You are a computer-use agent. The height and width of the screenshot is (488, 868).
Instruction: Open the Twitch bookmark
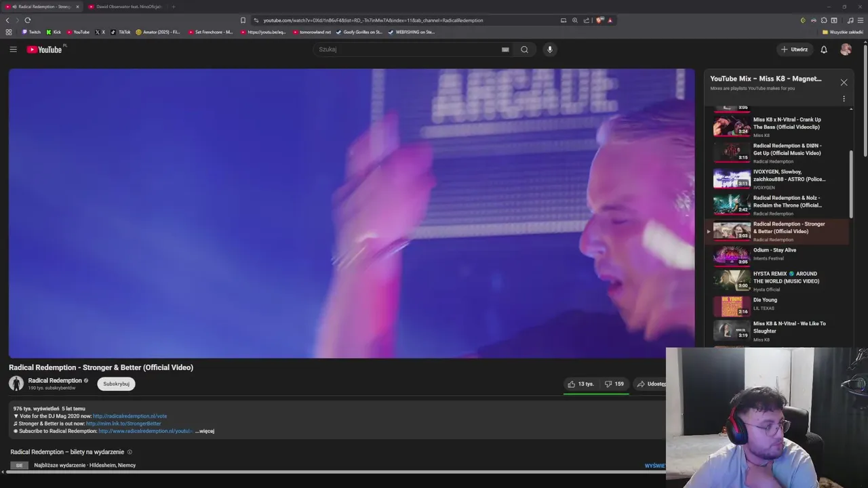[31, 32]
